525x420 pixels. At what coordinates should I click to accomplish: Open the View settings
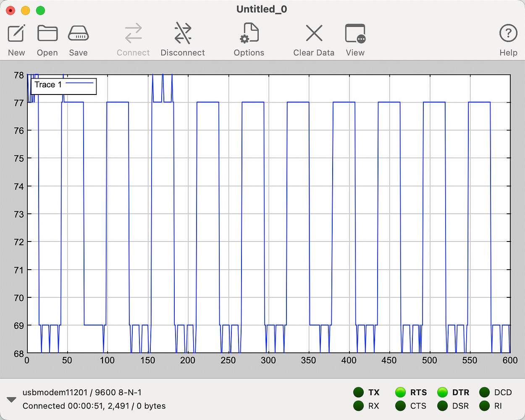(x=355, y=39)
